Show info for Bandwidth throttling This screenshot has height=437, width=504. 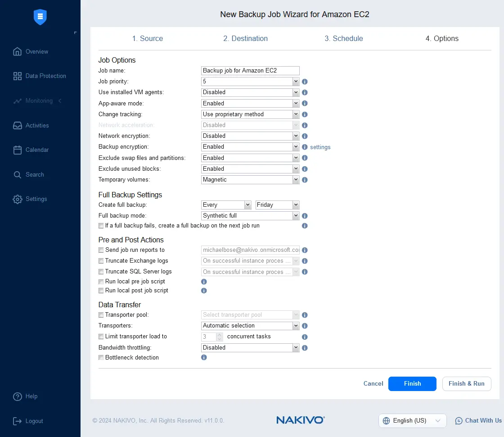305,348
